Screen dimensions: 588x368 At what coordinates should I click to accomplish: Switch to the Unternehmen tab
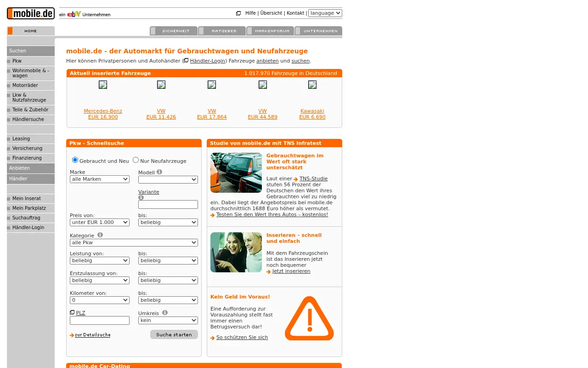click(318, 31)
